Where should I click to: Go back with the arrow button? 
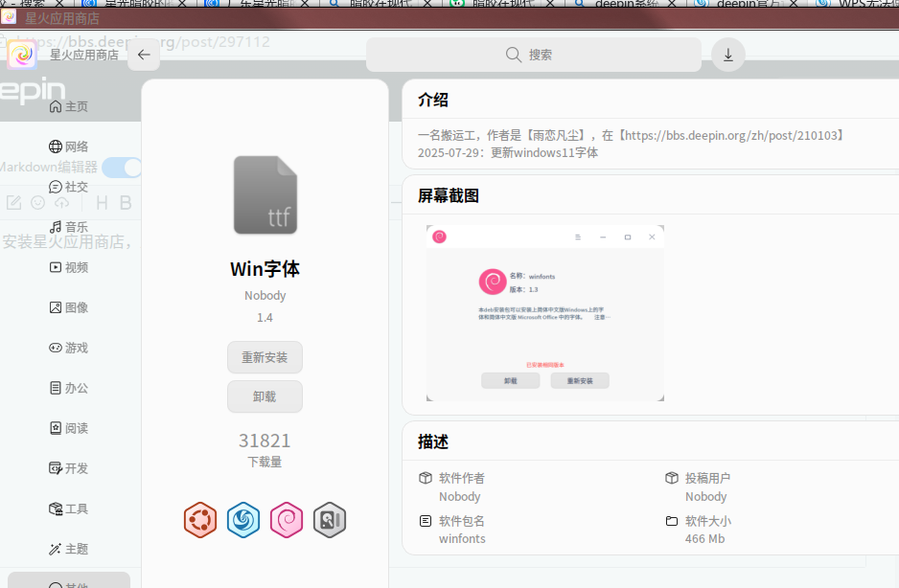pos(144,55)
